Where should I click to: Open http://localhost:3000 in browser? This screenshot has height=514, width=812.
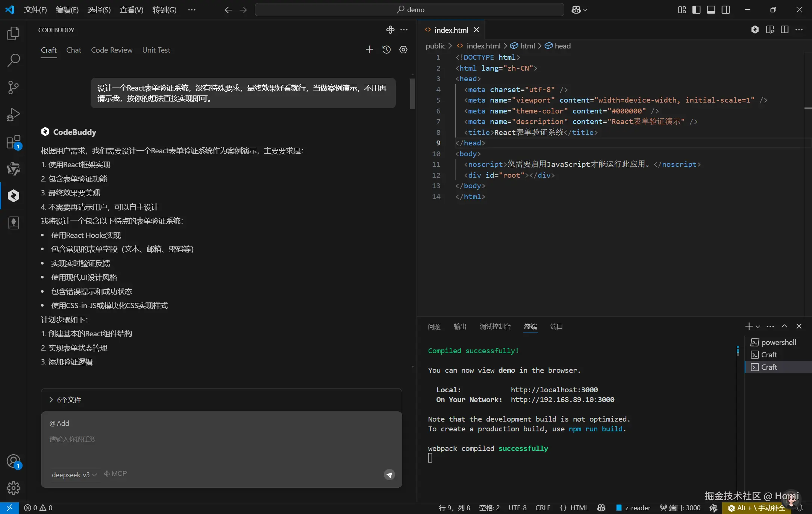[554, 390]
